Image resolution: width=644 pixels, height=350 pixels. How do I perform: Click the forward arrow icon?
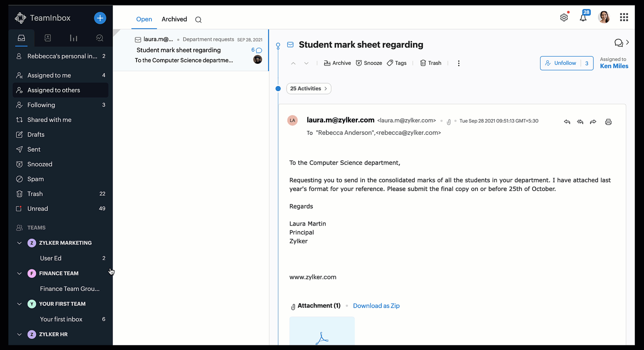[x=593, y=122]
